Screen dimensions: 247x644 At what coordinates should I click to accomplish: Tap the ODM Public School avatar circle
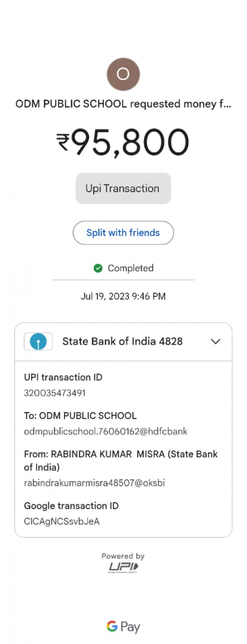point(123,74)
